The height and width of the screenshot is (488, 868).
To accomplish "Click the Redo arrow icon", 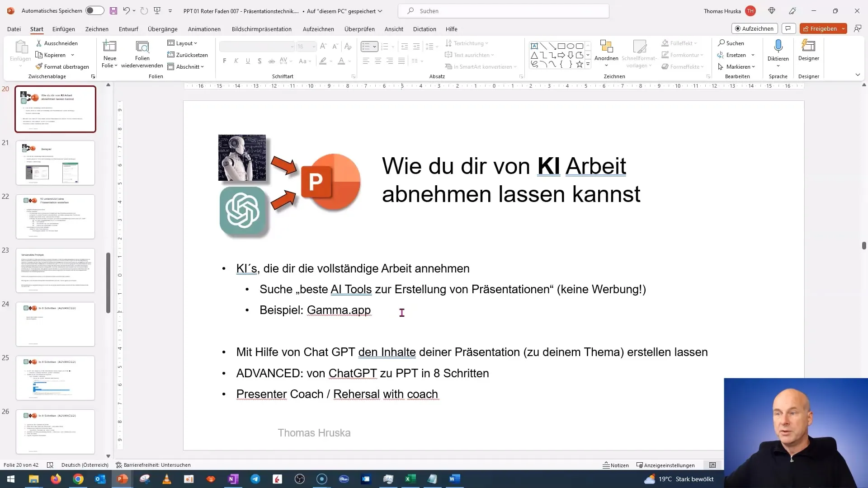I will (x=144, y=11).
